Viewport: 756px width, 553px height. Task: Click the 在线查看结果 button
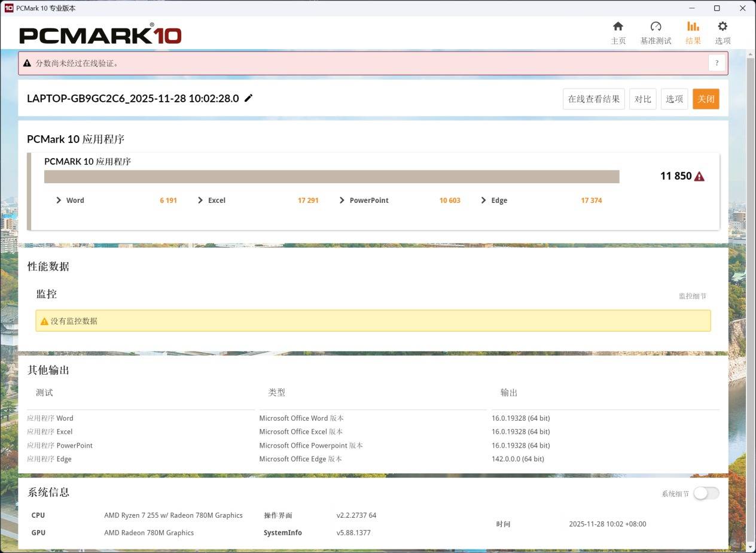tap(593, 99)
